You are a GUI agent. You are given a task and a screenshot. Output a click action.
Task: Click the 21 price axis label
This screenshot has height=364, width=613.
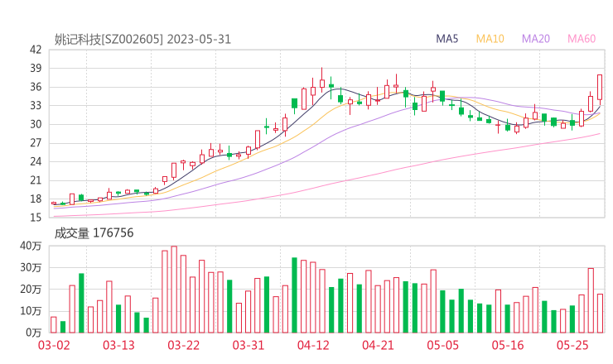tap(36, 180)
